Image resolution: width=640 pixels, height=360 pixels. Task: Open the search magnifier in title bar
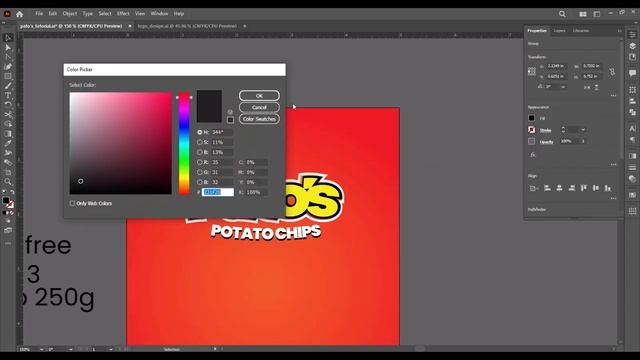tap(562, 14)
